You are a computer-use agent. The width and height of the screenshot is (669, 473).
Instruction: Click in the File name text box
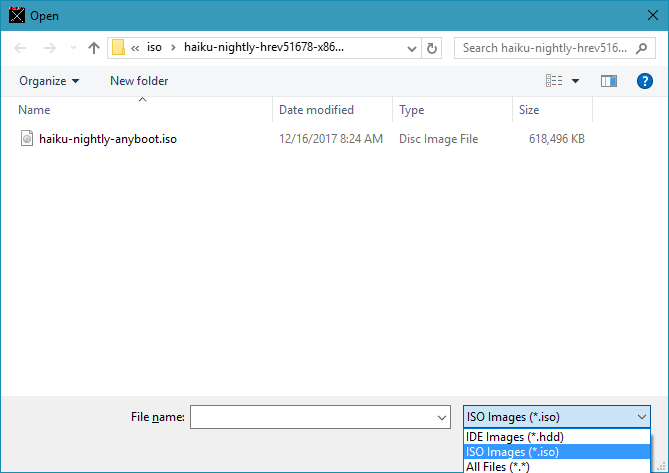(312, 417)
